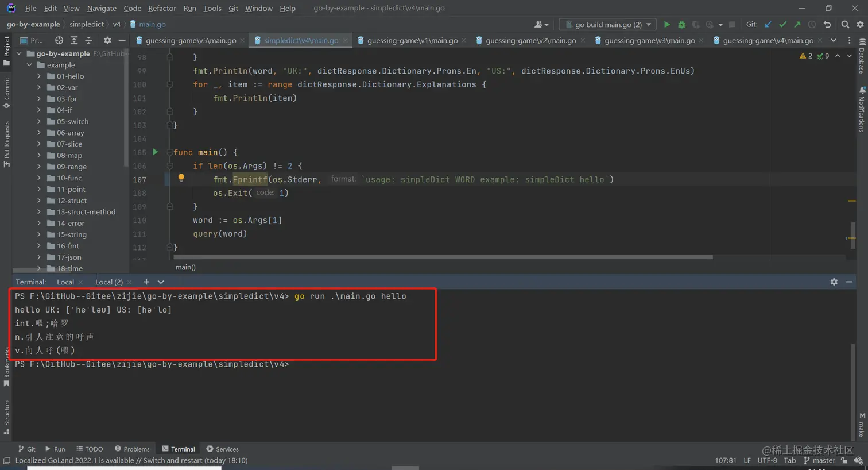Viewport: 868px width, 470px height.
Task: Click the yellow intention lightbulb
Action: [181, 178]
